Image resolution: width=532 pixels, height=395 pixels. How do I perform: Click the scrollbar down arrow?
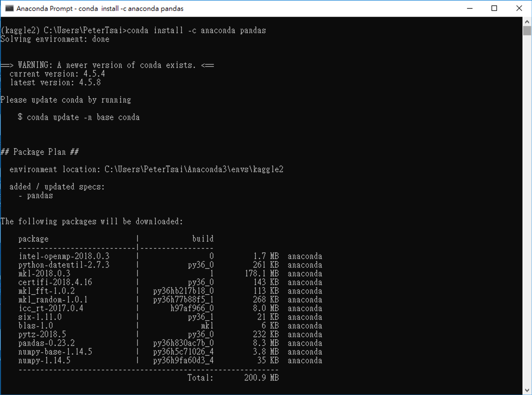527,390
